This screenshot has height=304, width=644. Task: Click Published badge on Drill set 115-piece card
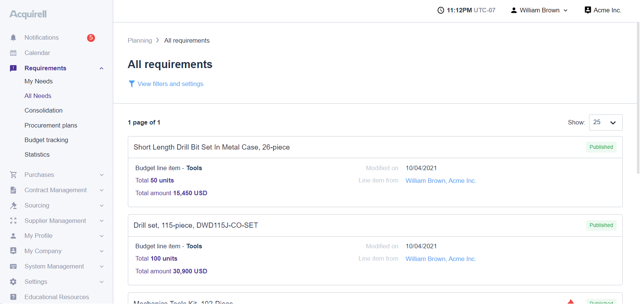601,225
